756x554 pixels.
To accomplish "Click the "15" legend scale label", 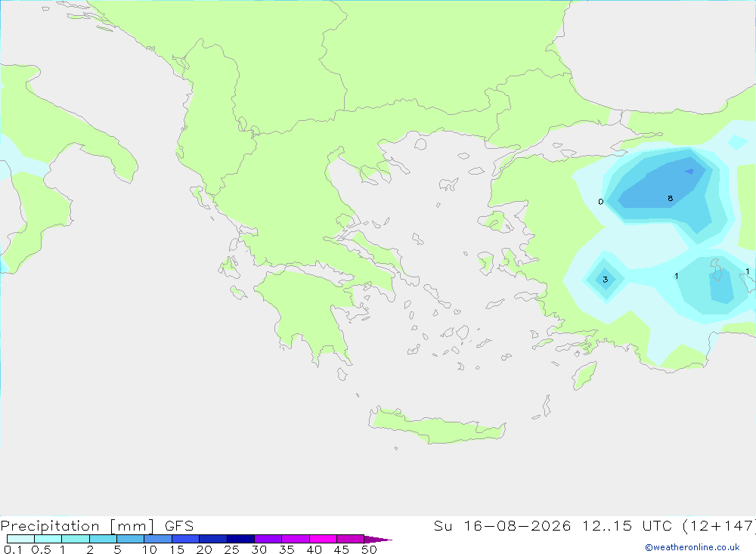I will [x=177, y=549].
